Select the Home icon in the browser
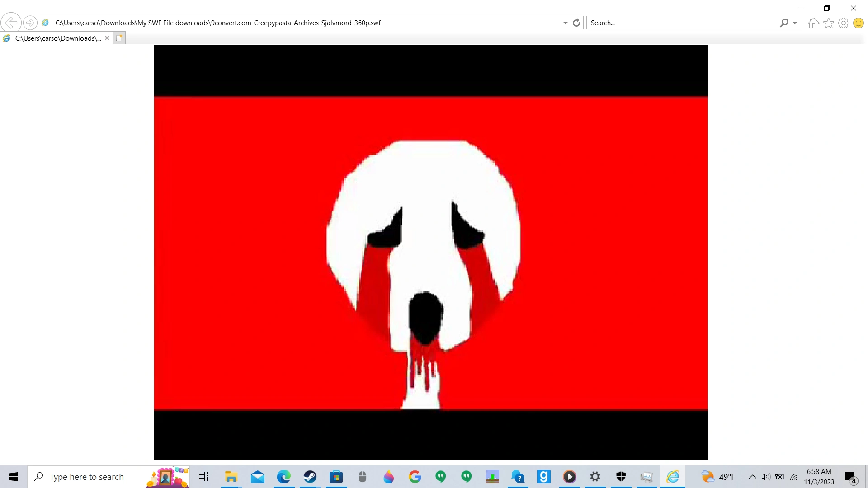 coord(813,23)
